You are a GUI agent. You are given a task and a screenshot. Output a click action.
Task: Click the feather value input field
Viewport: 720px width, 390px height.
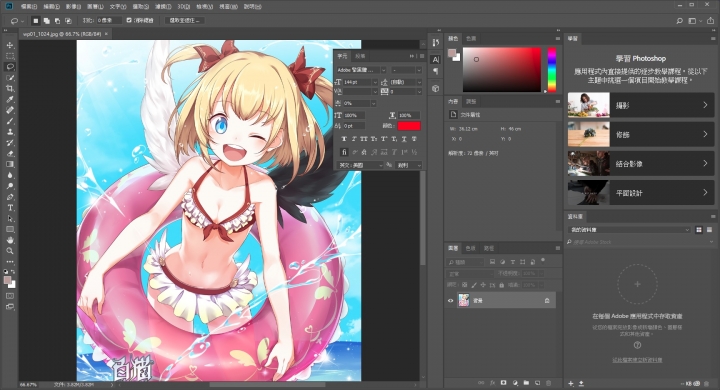(x=109, y=21)
